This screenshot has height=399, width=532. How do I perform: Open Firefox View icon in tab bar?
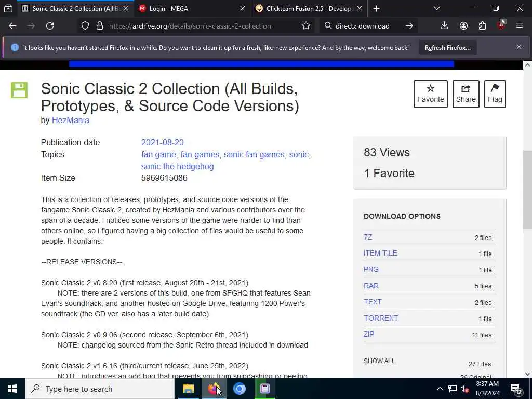pyautogui.click(x=8, y=8)
